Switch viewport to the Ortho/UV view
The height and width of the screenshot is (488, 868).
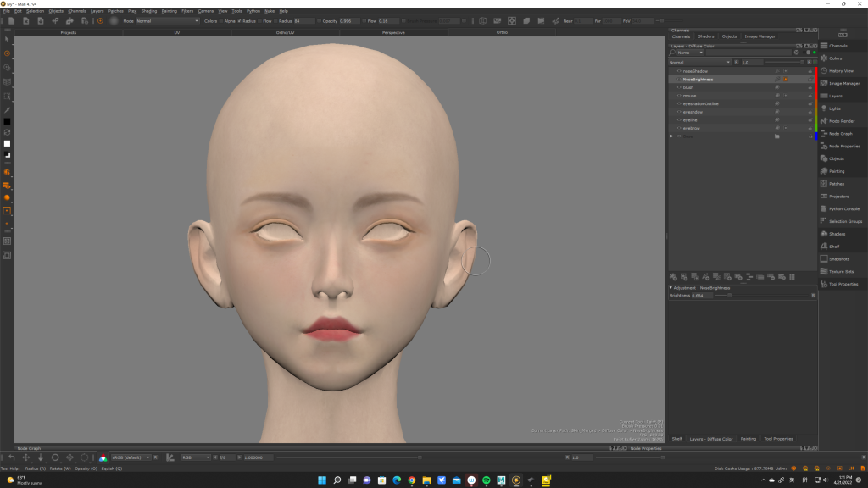[285, 32]
